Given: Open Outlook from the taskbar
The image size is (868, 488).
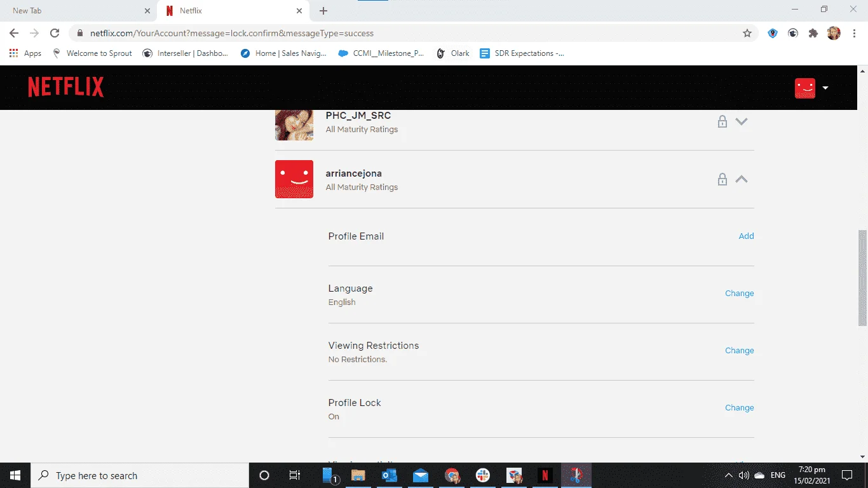Looking at the screenshot, I should pyautogui.click(x=390, y=475).
